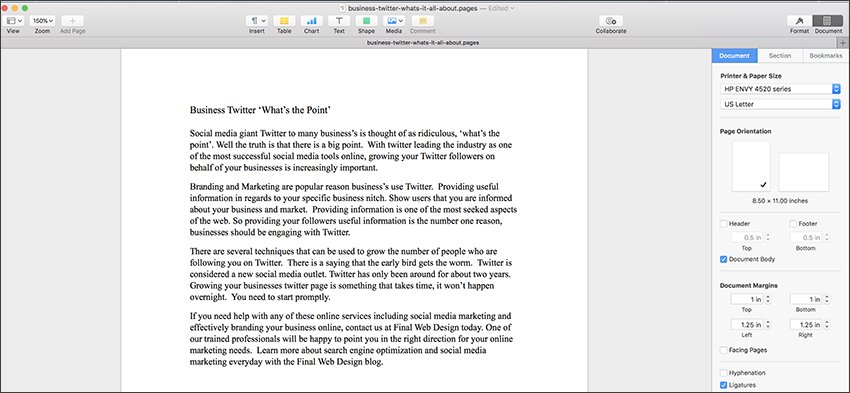Click the Add Page button
Viewport: 850px width, 393px height.
tap(72, 21)
